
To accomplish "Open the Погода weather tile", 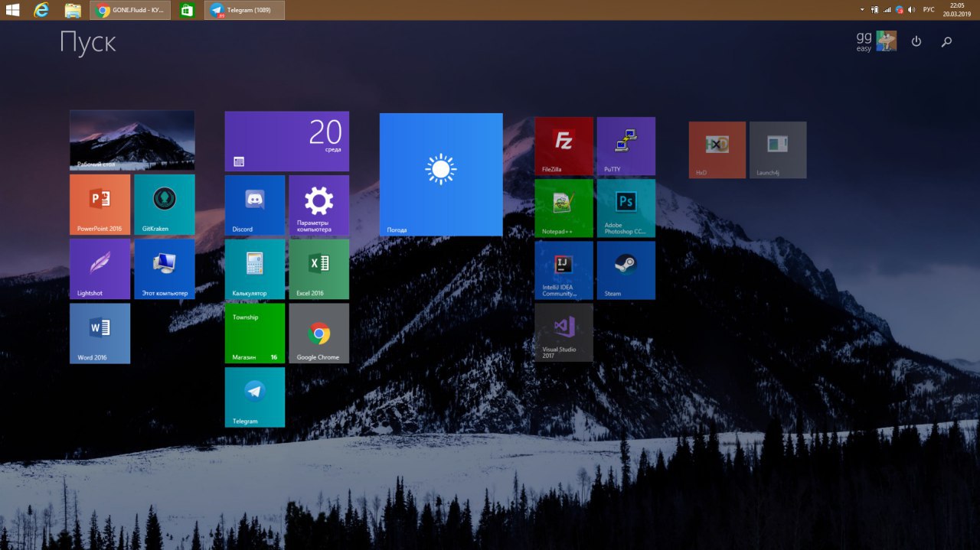I will [441, 174].
